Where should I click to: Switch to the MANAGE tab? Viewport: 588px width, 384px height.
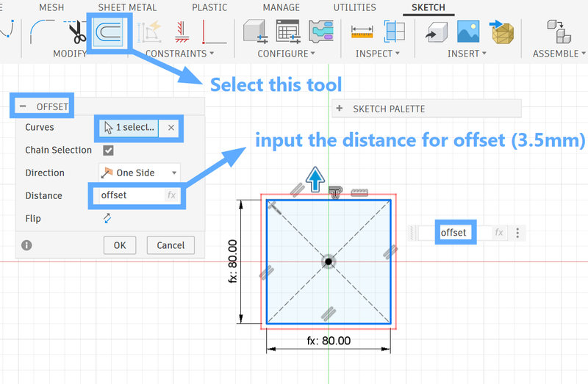coord(282,7)
